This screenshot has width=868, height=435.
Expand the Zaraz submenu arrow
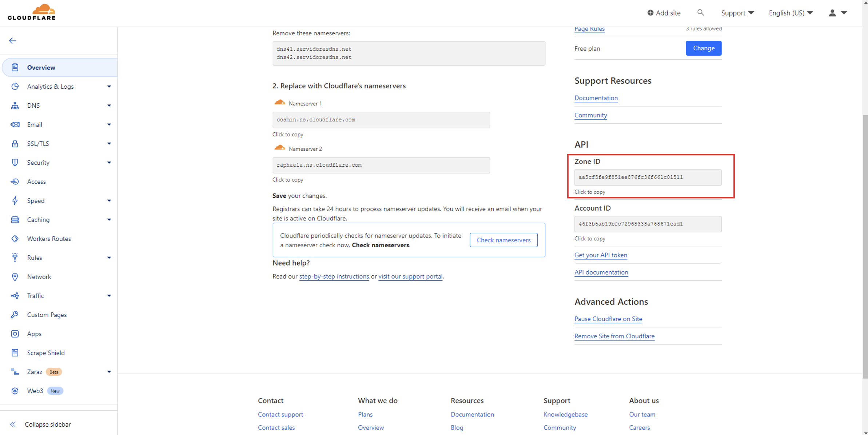click(109, 372)
